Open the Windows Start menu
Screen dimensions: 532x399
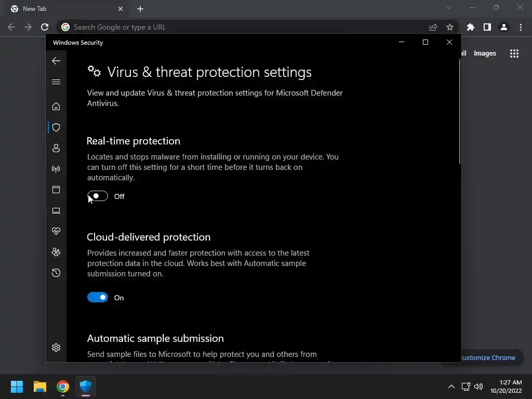17,387
